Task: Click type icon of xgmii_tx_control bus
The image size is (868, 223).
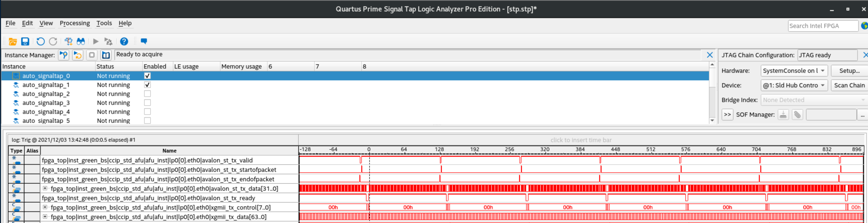Action: pyautogui.click(x=16, y=207)
